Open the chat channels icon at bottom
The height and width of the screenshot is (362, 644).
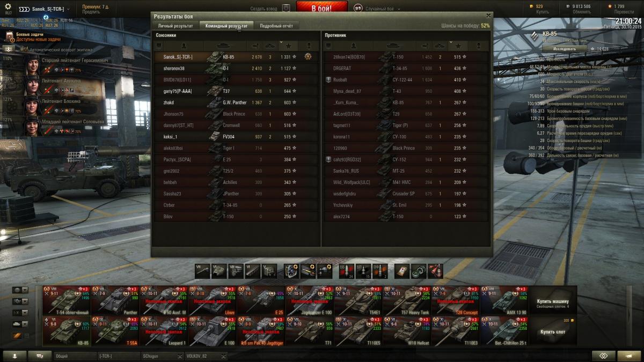pyautogui.click(x=40, y=356)
